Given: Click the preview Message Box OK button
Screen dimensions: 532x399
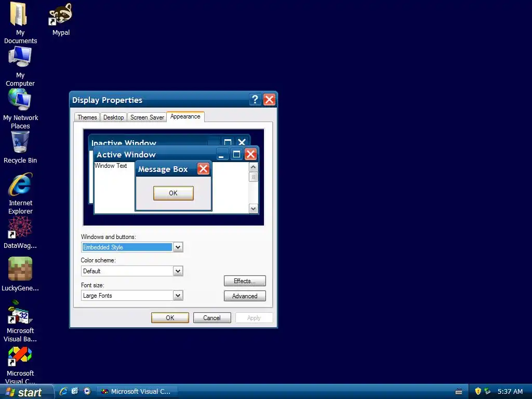Looking at the screenshot, I should pos(174,193).
